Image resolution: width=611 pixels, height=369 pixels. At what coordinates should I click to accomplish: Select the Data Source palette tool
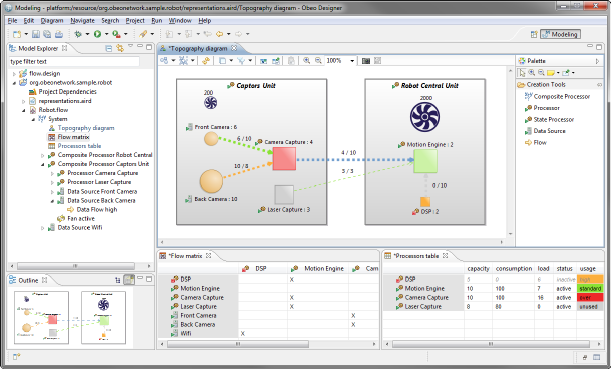tap(545, 131)
